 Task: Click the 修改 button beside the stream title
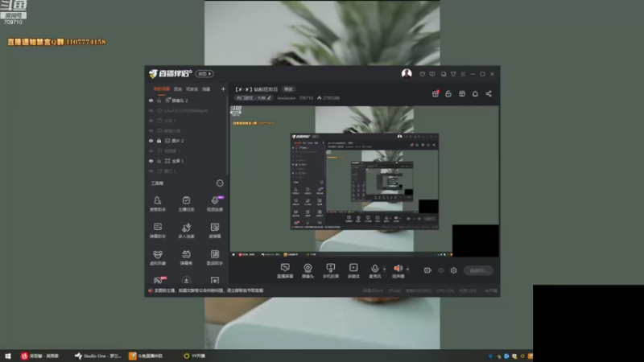288,89
